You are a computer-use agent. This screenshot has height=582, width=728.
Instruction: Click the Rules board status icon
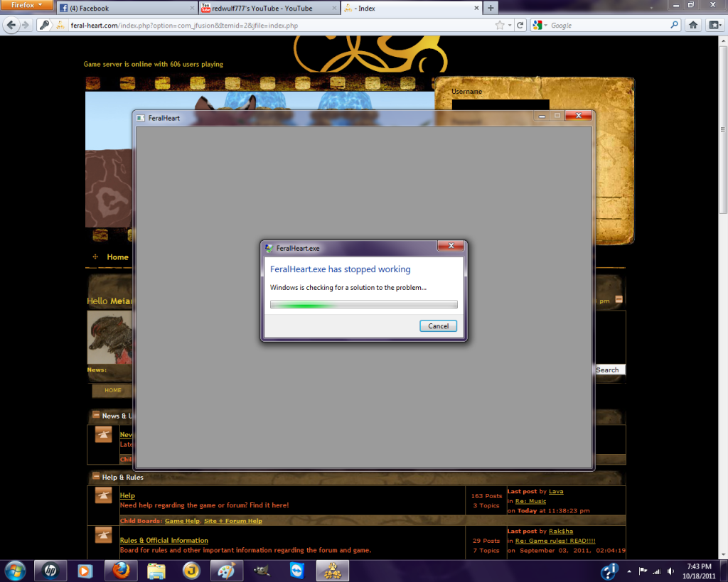(104, 535)
